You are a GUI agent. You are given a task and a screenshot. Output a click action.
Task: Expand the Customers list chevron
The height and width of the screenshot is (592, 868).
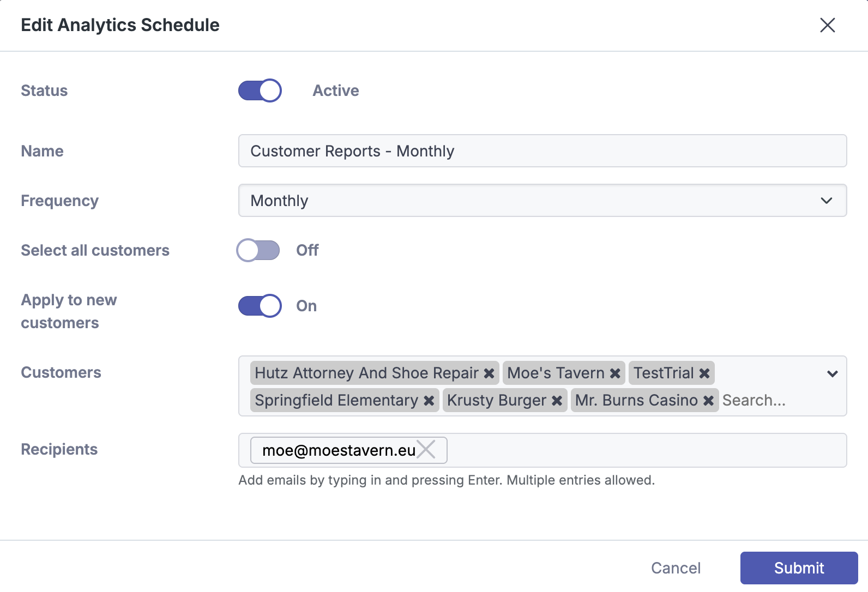click(x=832, y=374)
